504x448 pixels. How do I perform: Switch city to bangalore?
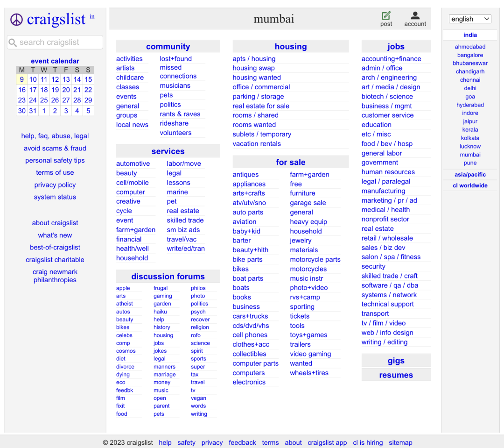[x=470, y=55]
